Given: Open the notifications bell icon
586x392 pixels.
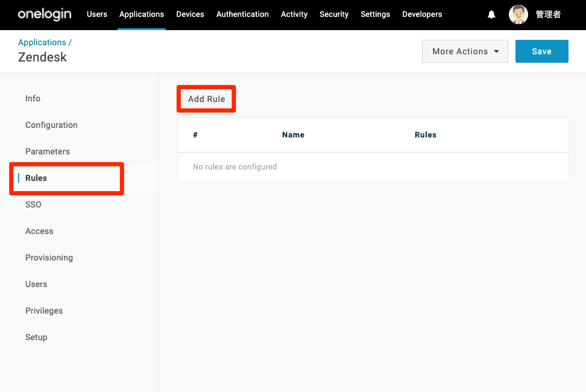Looking at the screenshot, I should point(491,14).
